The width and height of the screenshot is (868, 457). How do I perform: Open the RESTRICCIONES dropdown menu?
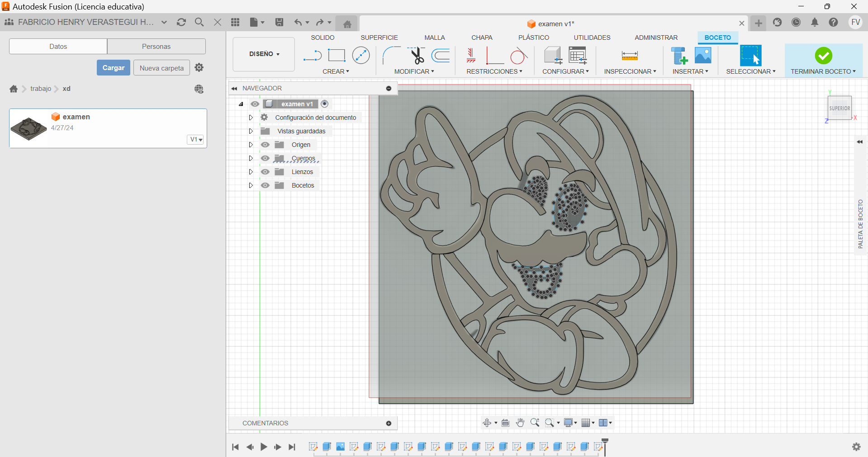[494, 71]
